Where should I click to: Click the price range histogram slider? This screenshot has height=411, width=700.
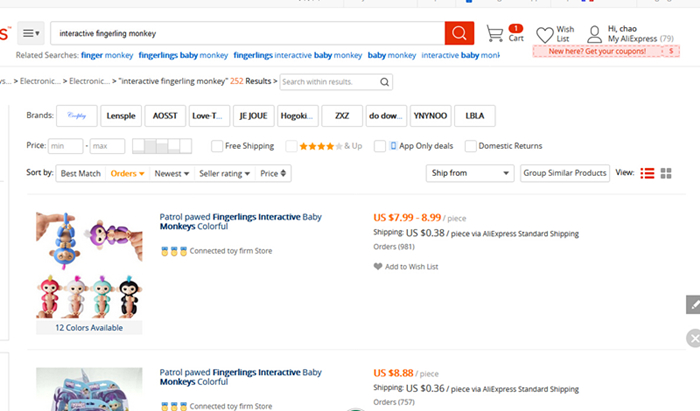[162, 146]
